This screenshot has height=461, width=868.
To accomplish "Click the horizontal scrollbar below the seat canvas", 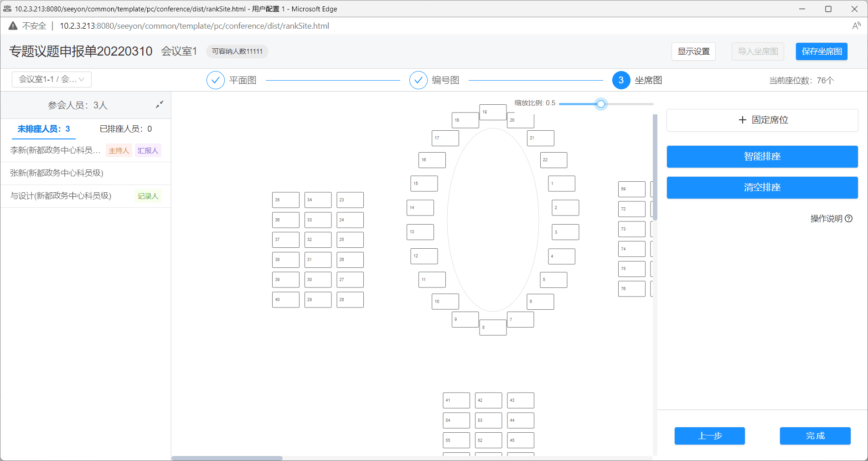I will pyautogui.click(x=227, y=458).
